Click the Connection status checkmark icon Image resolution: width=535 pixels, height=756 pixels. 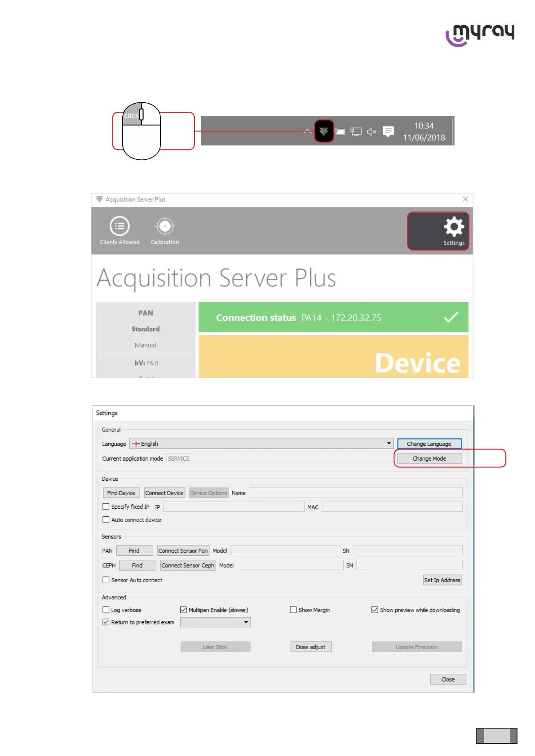coord(451,317)
